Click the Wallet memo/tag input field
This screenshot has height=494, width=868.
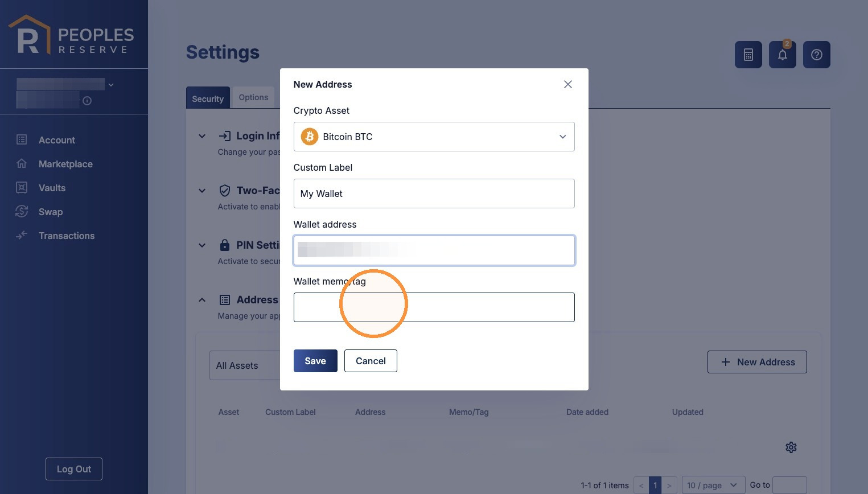click(434, 307)
